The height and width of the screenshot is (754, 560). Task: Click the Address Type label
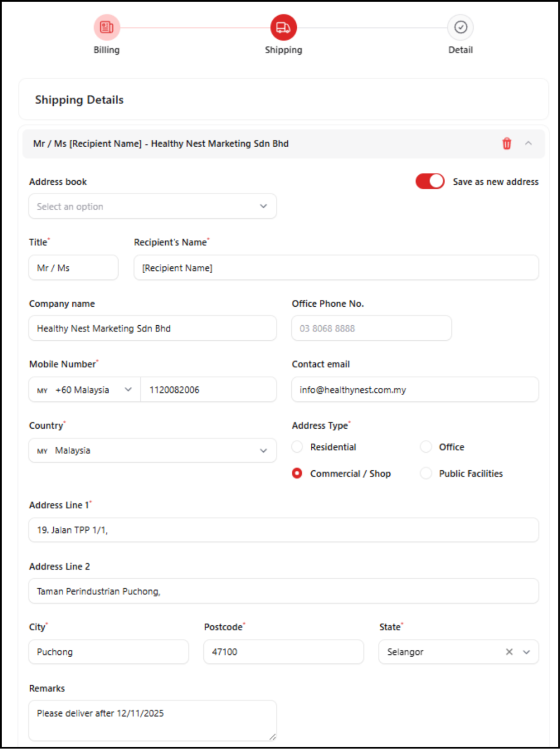(321, 425)
